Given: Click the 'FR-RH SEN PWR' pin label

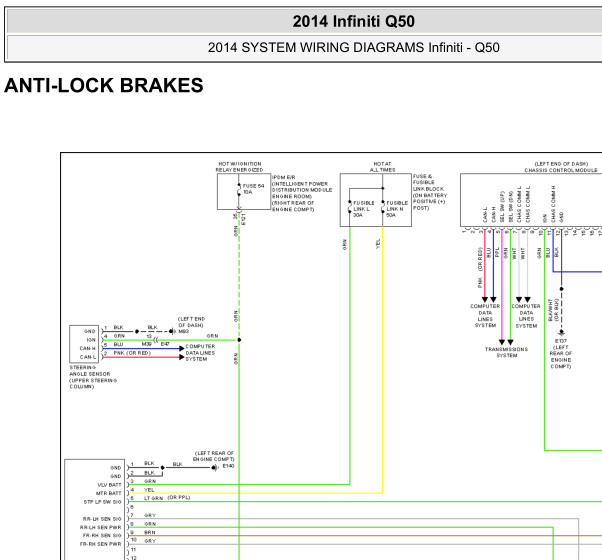Looking at the screenshot, I should (x=101, y=544).
